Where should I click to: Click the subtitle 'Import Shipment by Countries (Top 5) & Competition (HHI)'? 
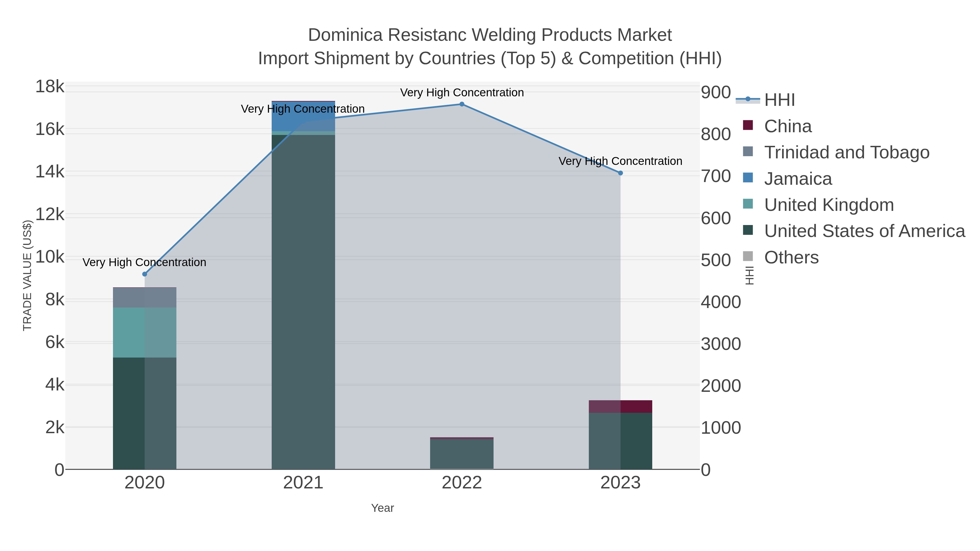tap(490, 59)
